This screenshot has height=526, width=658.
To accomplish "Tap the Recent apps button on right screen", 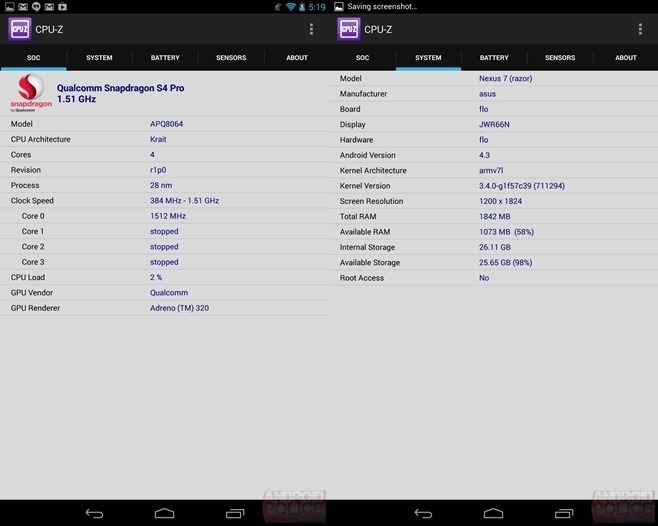I will point(564,513).
